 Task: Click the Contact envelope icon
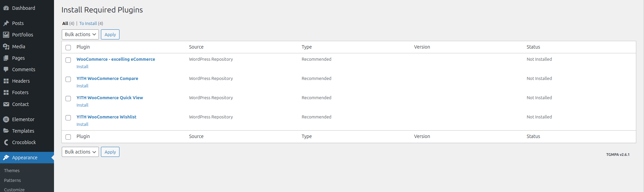[6, 104]
